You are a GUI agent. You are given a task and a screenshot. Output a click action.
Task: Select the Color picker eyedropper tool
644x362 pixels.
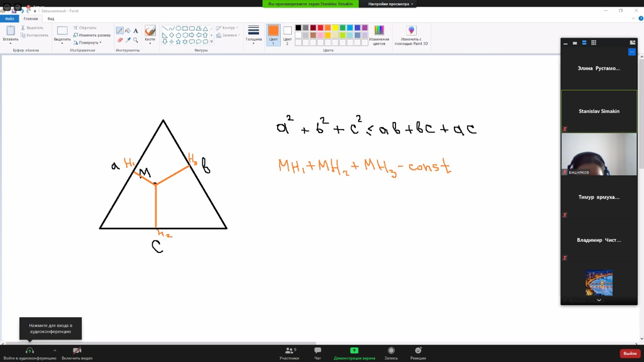(x=128, y=40)
